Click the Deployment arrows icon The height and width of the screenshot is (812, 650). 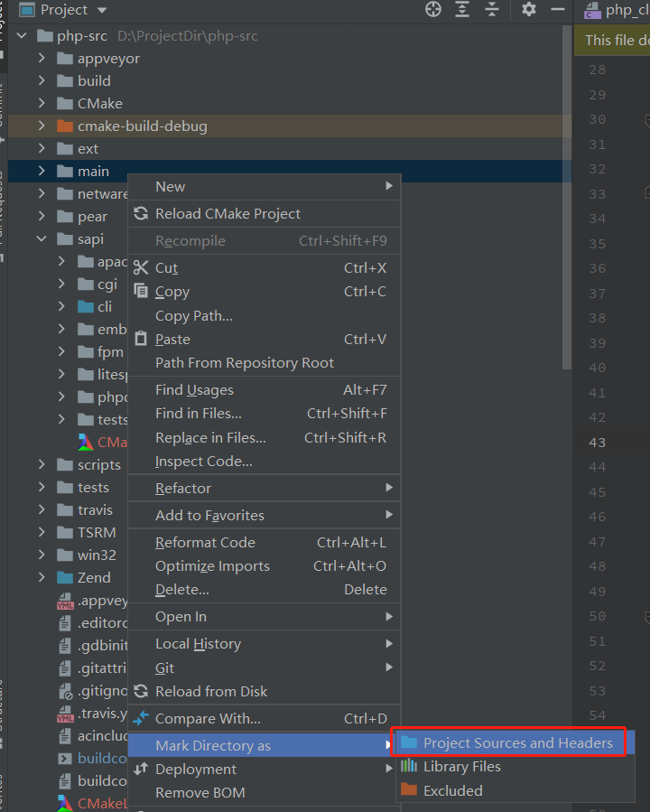pyautogui.click(x=141, y=769)
